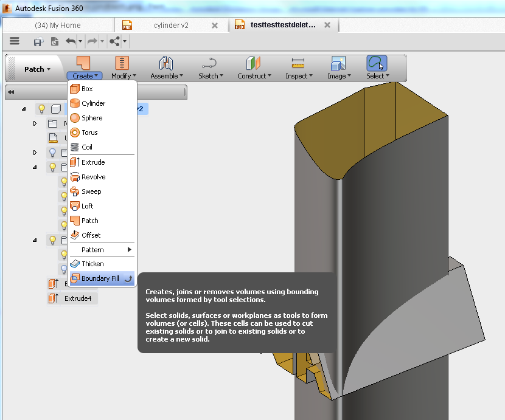
Task: Select the Thicken command
Action: 90,264
